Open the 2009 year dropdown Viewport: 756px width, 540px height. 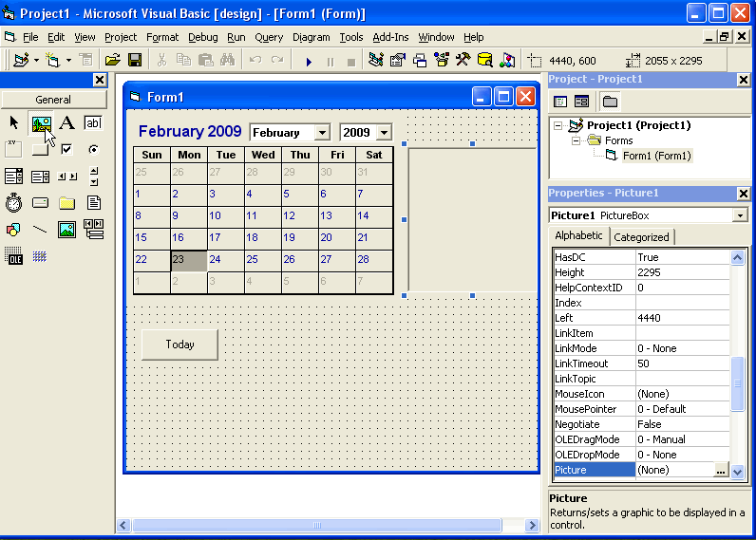(384, 133)
